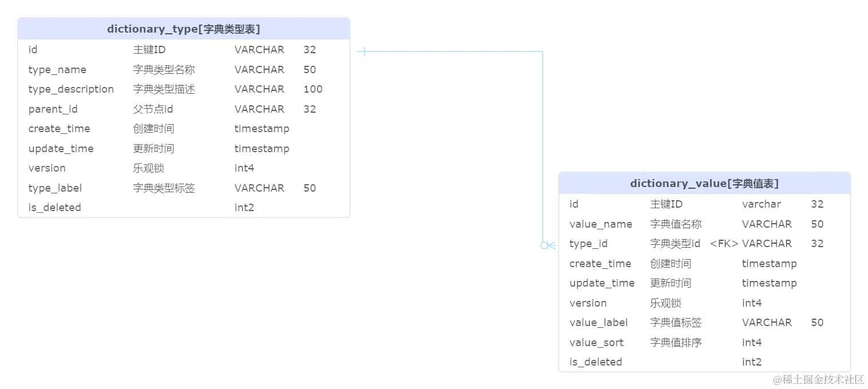The image size is (868, 389).
Task: Click the relationship line endpoint near dictionary_type
Action: click(x=364, y=51)
